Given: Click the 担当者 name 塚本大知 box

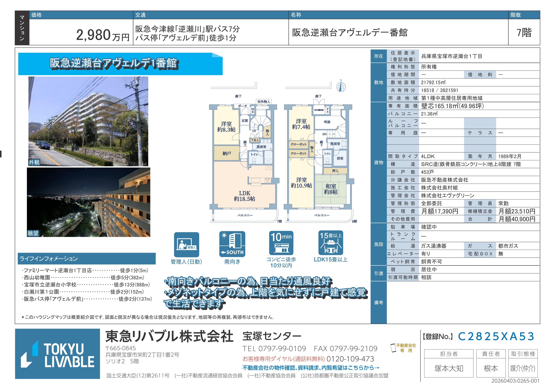Looking at the screenshot, I should [449, 368].
